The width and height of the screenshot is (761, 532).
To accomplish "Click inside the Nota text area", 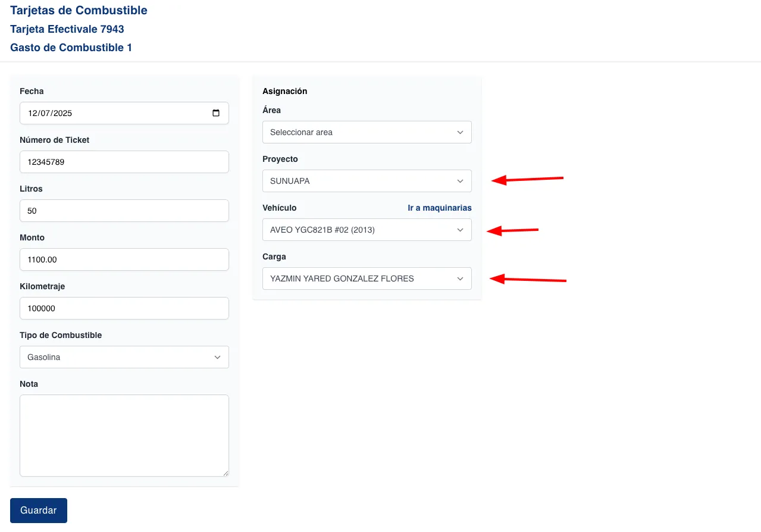I will (124, 435).
